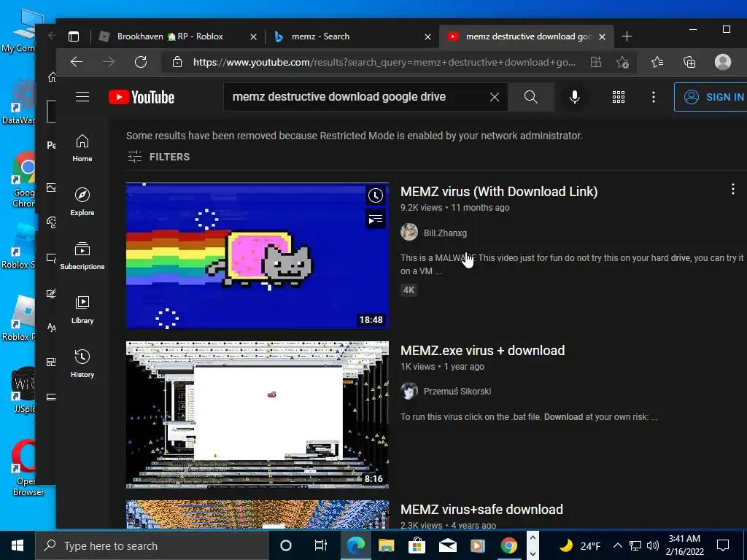Add this page to favorites

click(623, 62)
